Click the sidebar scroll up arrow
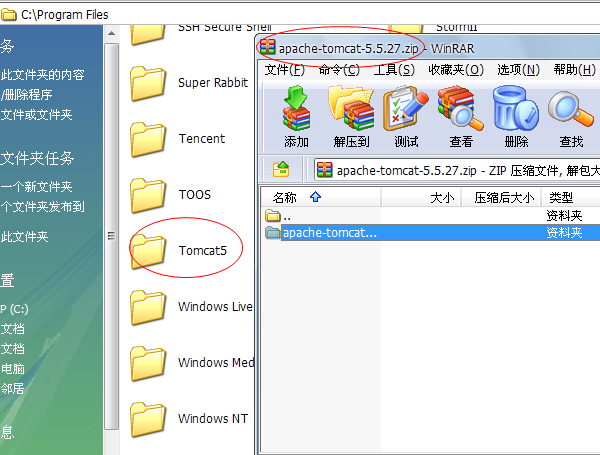600x455 pixels. point(111,33)
